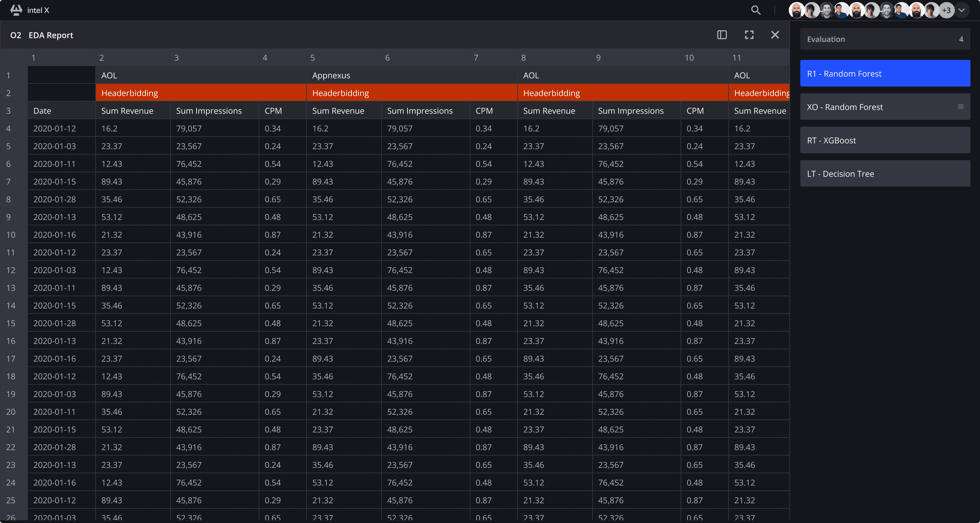
Task: Select the Appnexus group header cell
Action: click(412, 75)
